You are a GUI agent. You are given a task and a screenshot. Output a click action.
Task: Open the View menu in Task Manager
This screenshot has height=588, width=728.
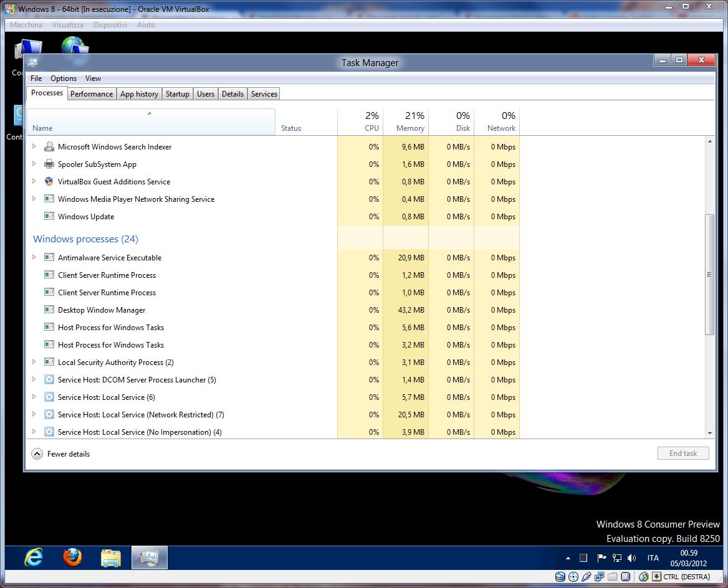click(93, 78)
